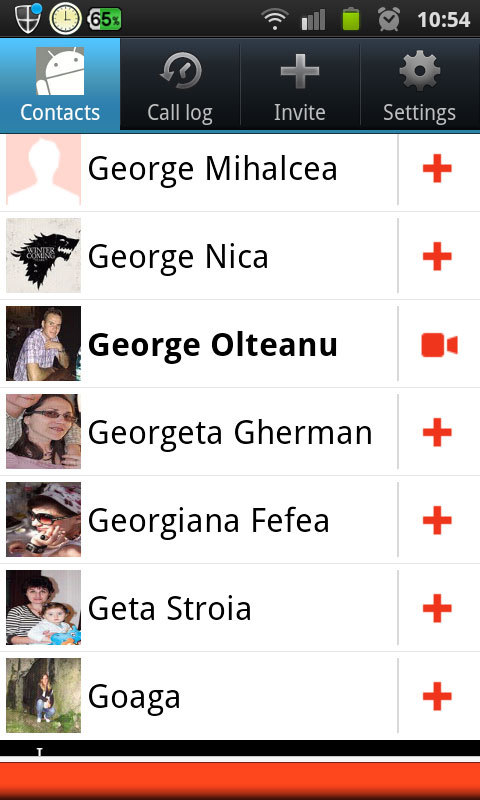Tap the red plus next to Geta Stroia
The height and width of the screenshot is (800, 480).
[x=437, y=608]
